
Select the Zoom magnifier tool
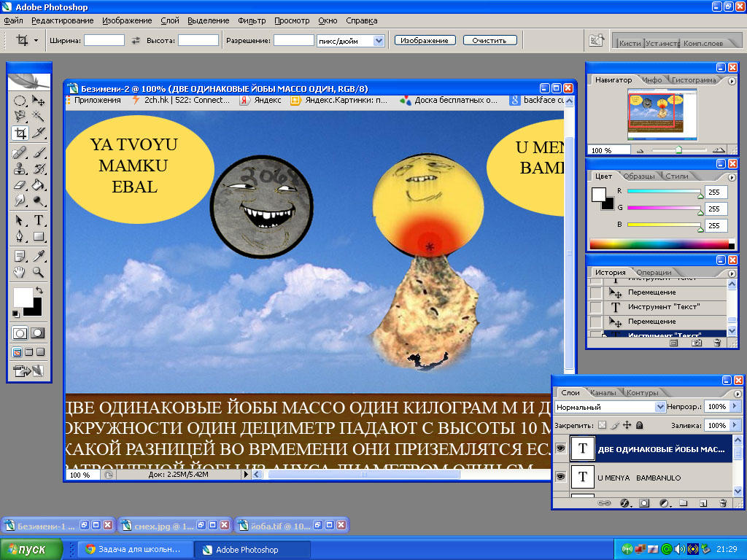pos(38,273)
